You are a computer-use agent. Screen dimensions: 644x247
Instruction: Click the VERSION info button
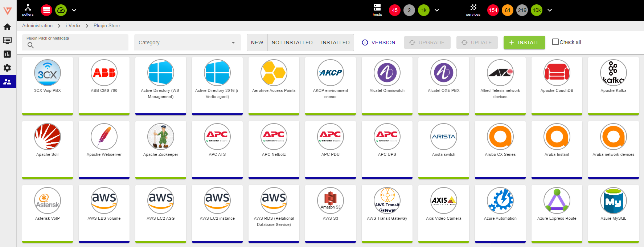(379, 42)
